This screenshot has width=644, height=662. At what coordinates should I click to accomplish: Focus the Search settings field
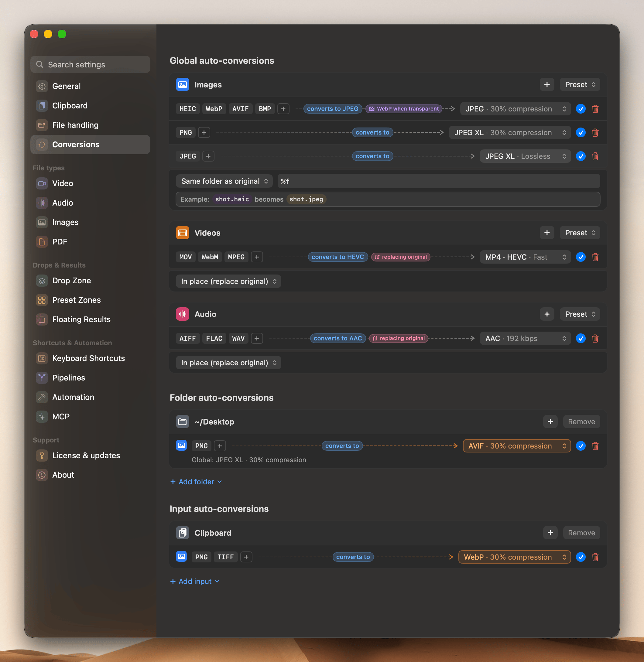click(90, 65)
